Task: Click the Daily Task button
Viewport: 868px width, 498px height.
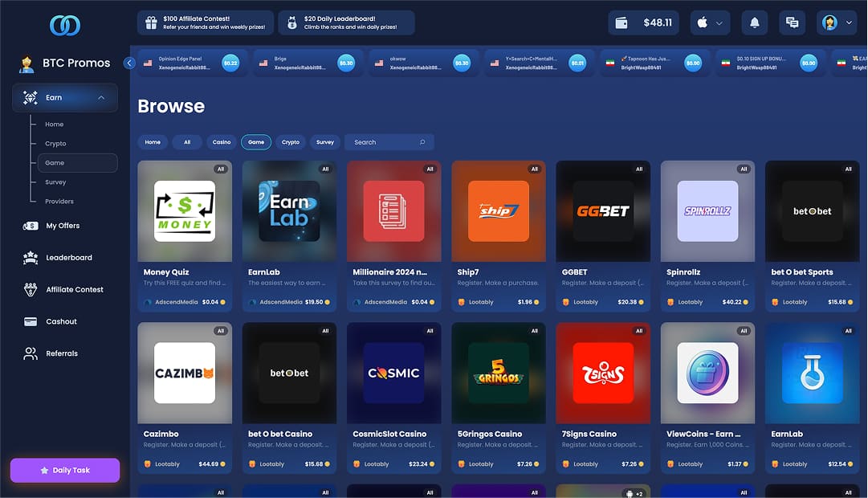Action: click(65, 471)
